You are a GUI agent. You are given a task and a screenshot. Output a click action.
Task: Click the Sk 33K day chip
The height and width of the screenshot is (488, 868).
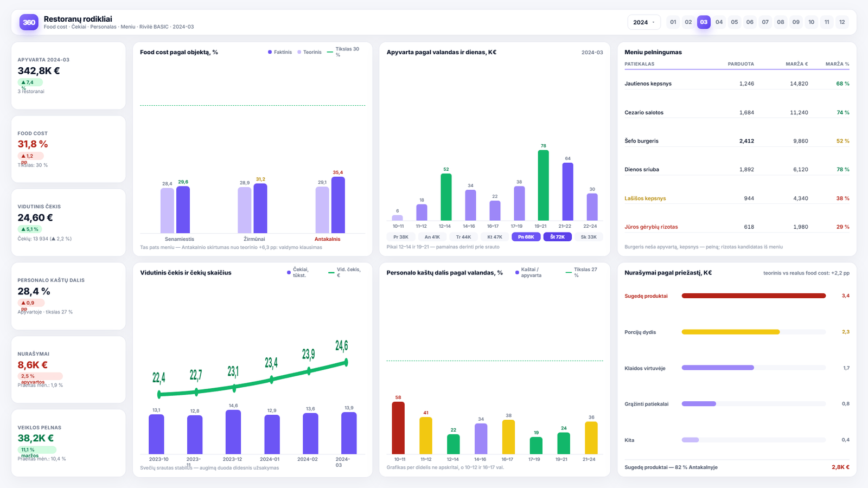[x=589, y=237]
